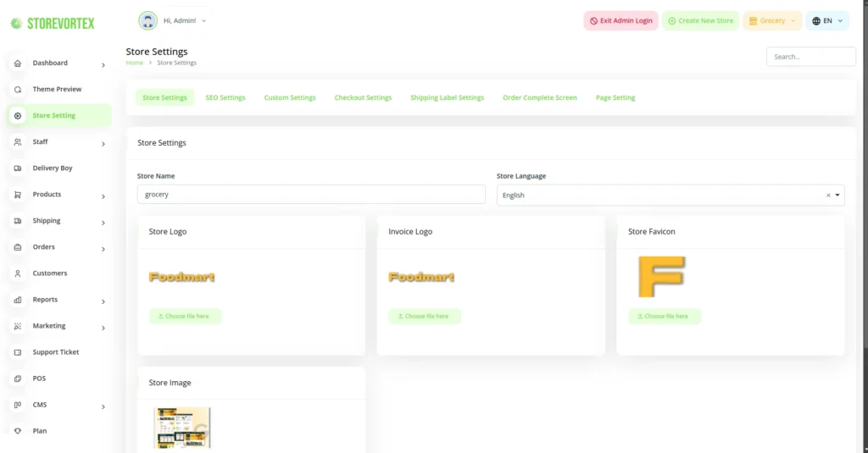868x453 pixels.
Task: Switch to the SEO Settings tab
Action: pyautogui.click(x=225, y=97)
